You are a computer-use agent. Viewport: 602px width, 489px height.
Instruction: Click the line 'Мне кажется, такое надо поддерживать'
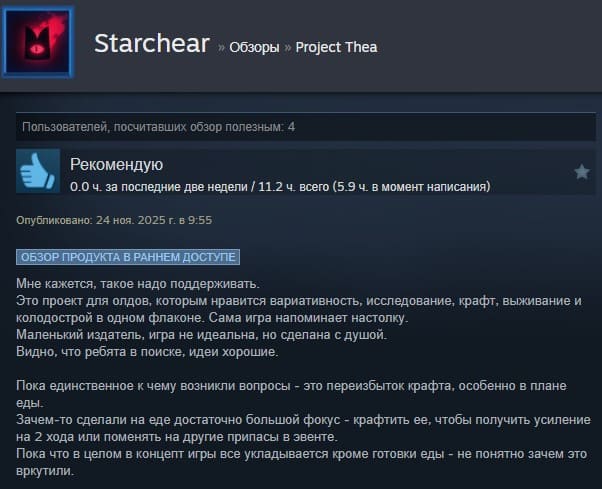tap(138, 284)
